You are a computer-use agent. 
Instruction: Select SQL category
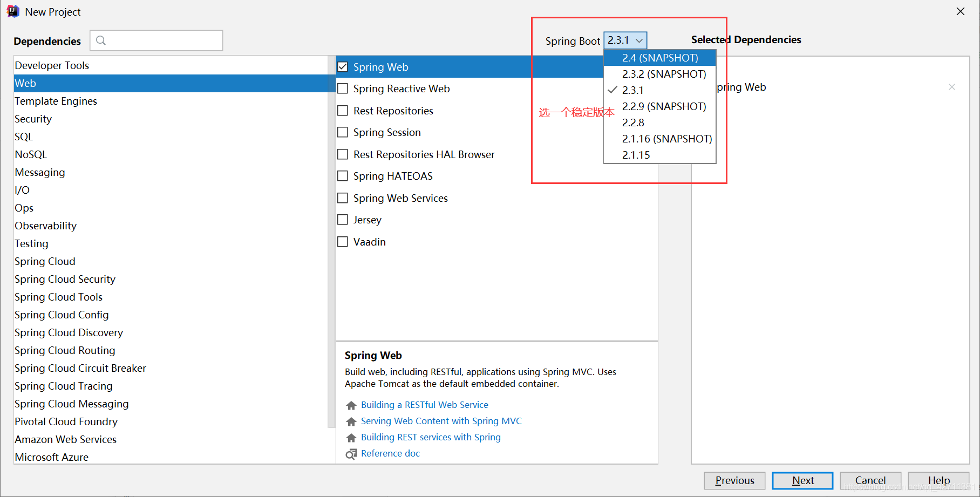click(171, 137)
